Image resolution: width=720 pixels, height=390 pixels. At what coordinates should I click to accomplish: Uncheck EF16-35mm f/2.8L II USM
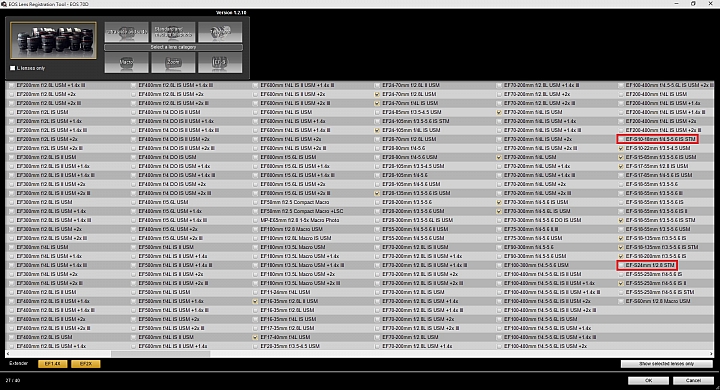click(255, 301)
